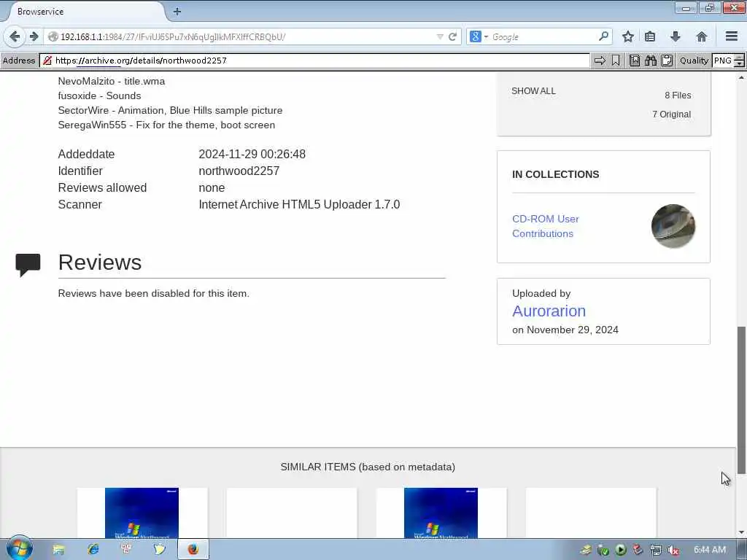
Task: Reload the page with the refresh icon
Action: coord(452,36)
